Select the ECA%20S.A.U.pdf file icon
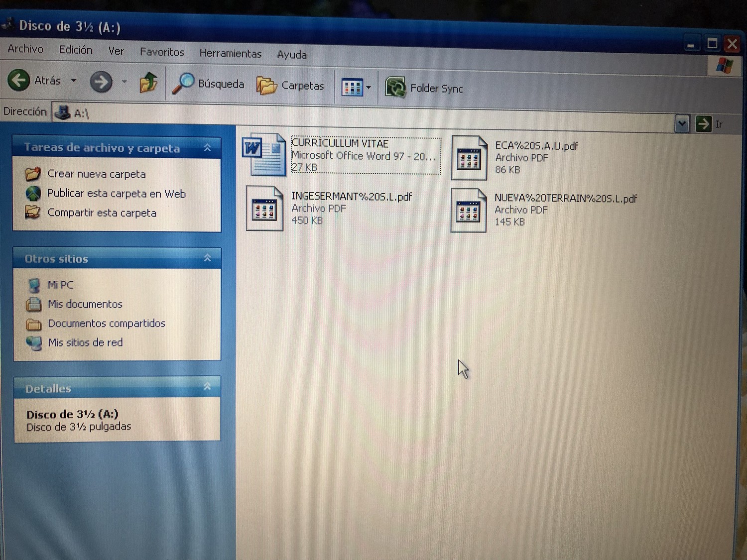Image resolution: width=747 pixels, height=560 pixels. (x=469, y=158)
